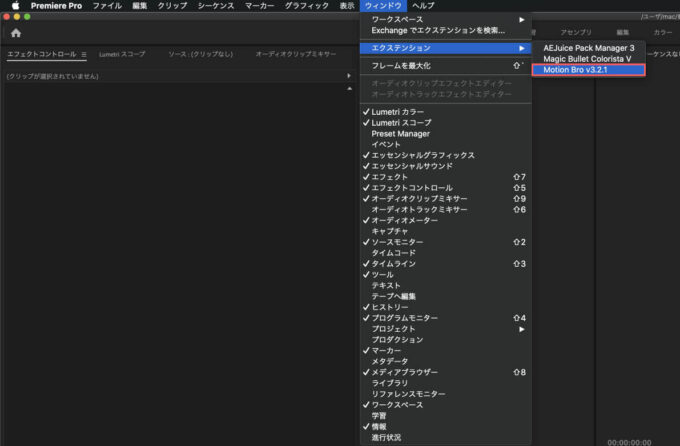Show the 進行状況 panel
The width and height of the screenshot is (680, 446).
tap(445, 437)
